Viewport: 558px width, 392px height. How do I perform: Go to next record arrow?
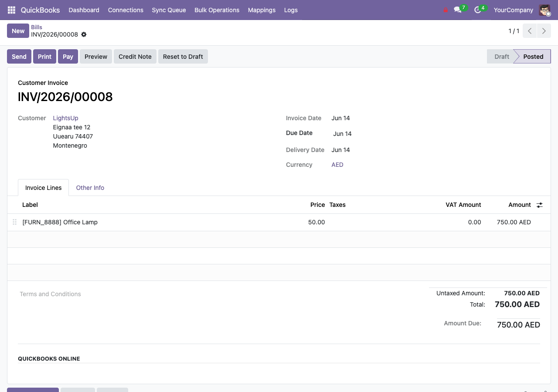tap(544, 31)
